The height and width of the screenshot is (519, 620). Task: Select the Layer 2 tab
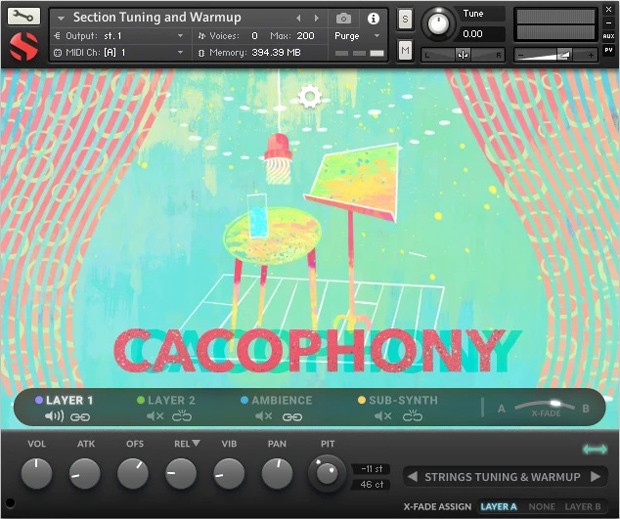click(x=166, y=400)
